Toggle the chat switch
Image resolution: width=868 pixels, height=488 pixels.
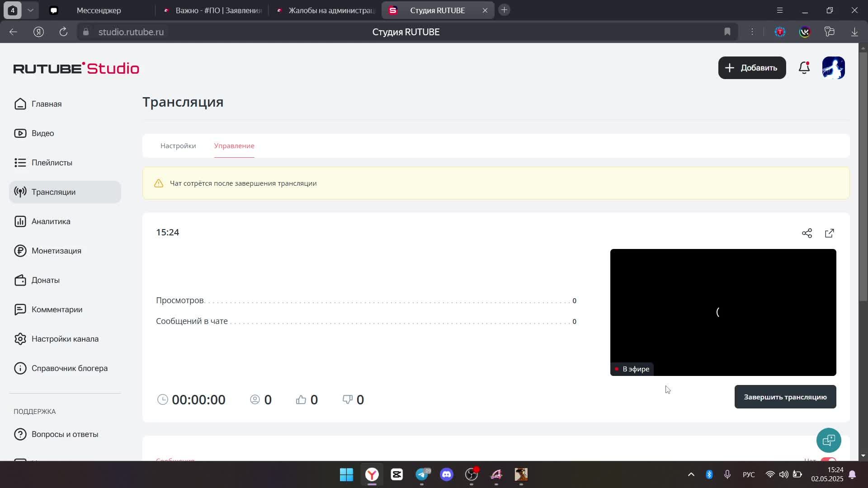pos(828,460)
